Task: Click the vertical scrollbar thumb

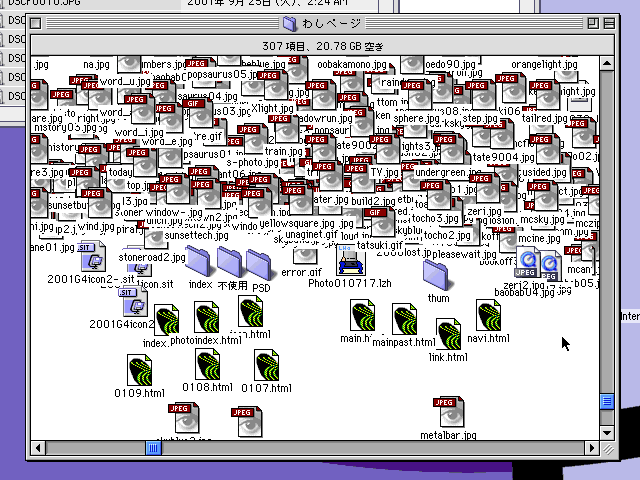Action: (606, 401)
